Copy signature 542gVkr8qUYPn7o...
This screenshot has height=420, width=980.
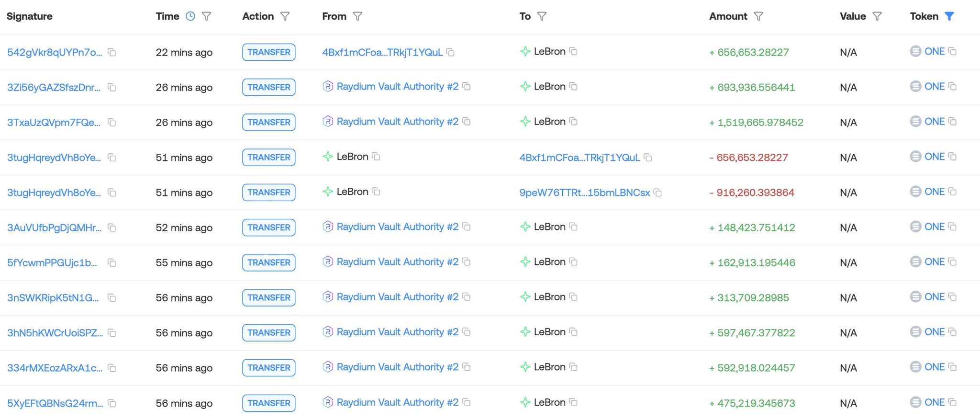point(112,52)
